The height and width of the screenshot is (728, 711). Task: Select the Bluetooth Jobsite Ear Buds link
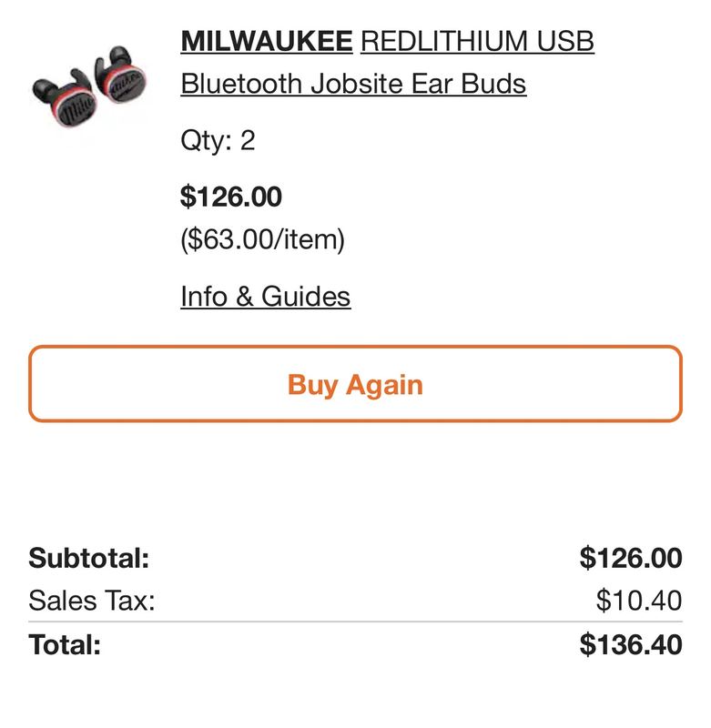click(353, 84)
